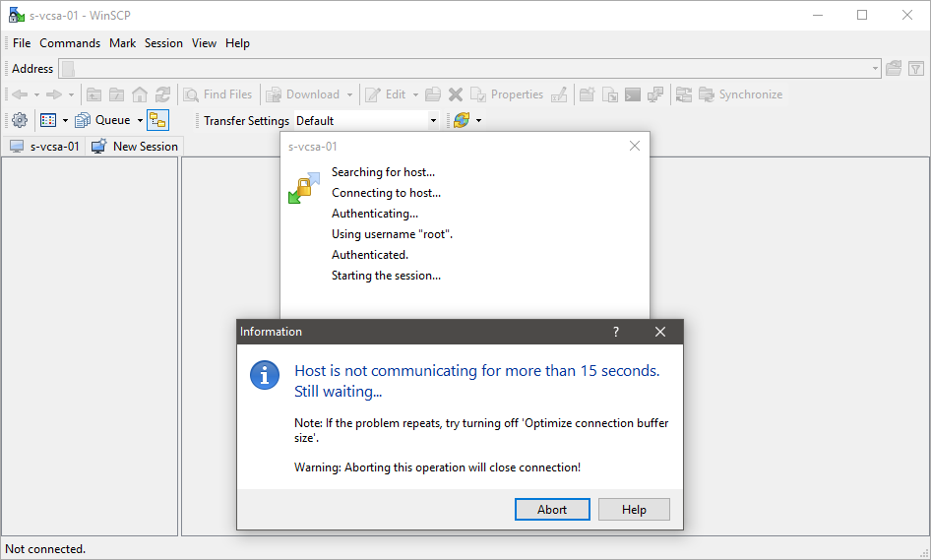This screenshot has height=560, width=931.
Task: Expand the view style dropdown arrow
Action: click(x=65, y=120)
